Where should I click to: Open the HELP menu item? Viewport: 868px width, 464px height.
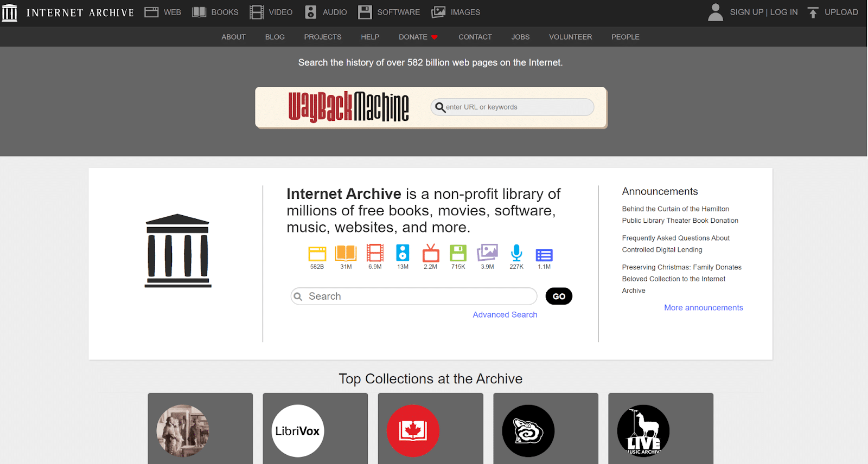pos(370,37)
